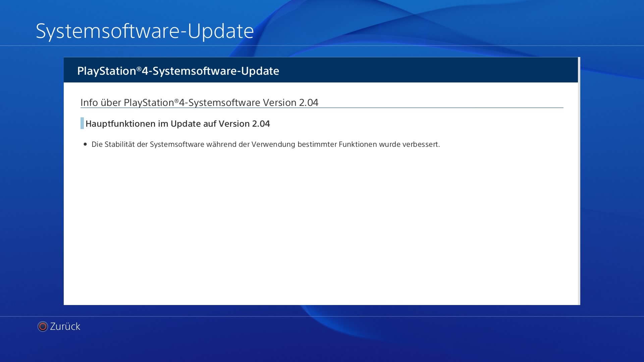Screen dimensions: 644x362
Task: Click the vertical scrollbar of the update panel
Action: [579, 181]
